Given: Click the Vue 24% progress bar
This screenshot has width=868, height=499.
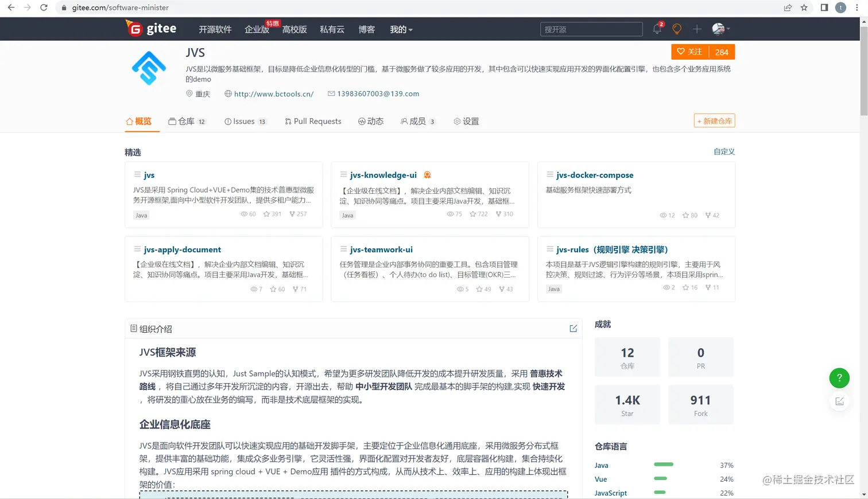Looking at the screenshot, I should pos(660,478).
